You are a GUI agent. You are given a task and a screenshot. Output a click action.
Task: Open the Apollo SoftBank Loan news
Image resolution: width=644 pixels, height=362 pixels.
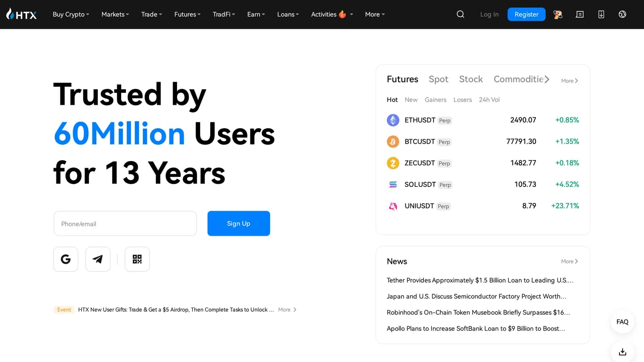(476, 329)
